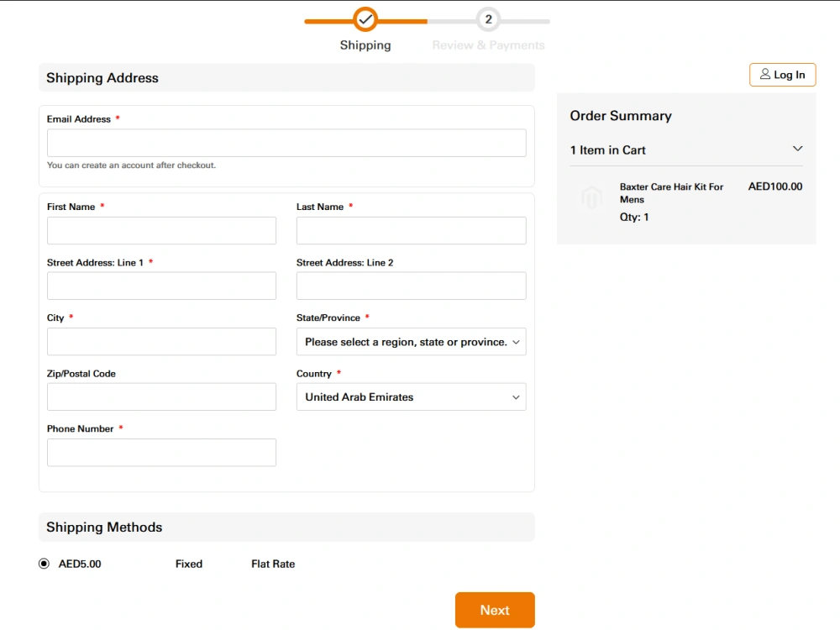The height and width of the screenshot is (630, 840).
Task: Click the Order Summary heading
Action: pyautogui.click(x=621, y=116)
